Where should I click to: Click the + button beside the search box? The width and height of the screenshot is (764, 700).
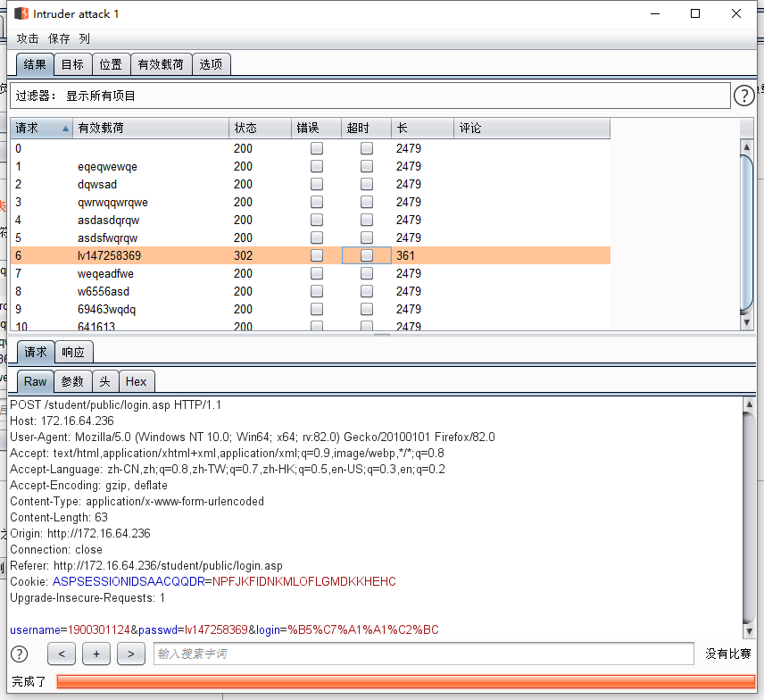[x=96, y=654]
